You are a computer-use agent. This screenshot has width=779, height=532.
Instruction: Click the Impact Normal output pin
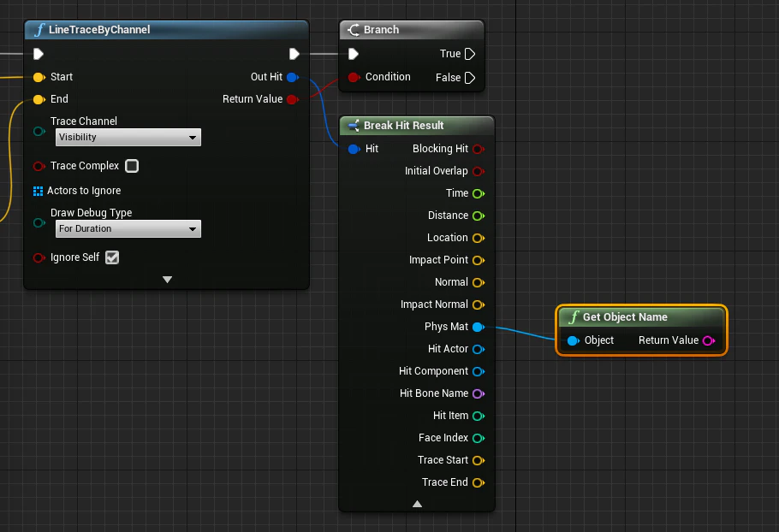[479, 304]
